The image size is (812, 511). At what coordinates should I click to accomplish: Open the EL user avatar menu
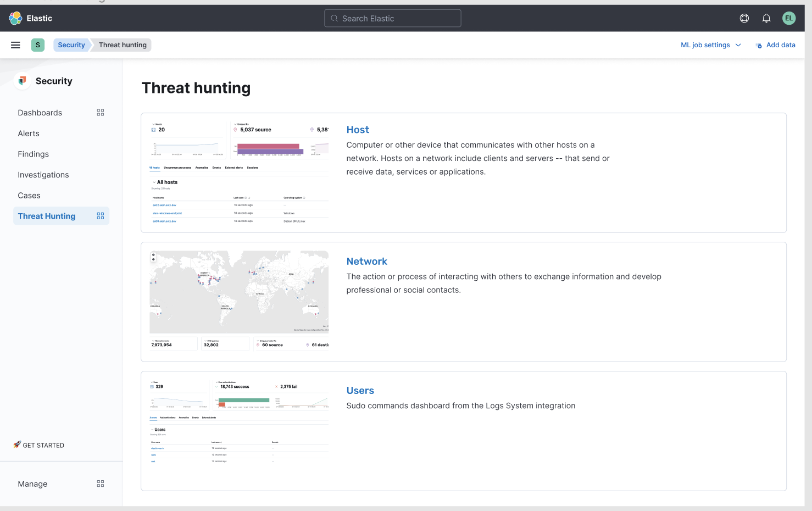[789, 18]
